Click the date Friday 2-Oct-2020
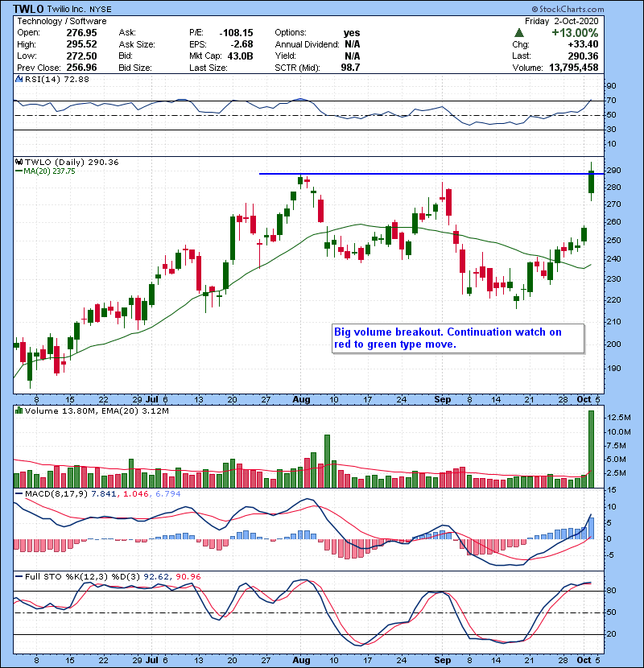 561,21
